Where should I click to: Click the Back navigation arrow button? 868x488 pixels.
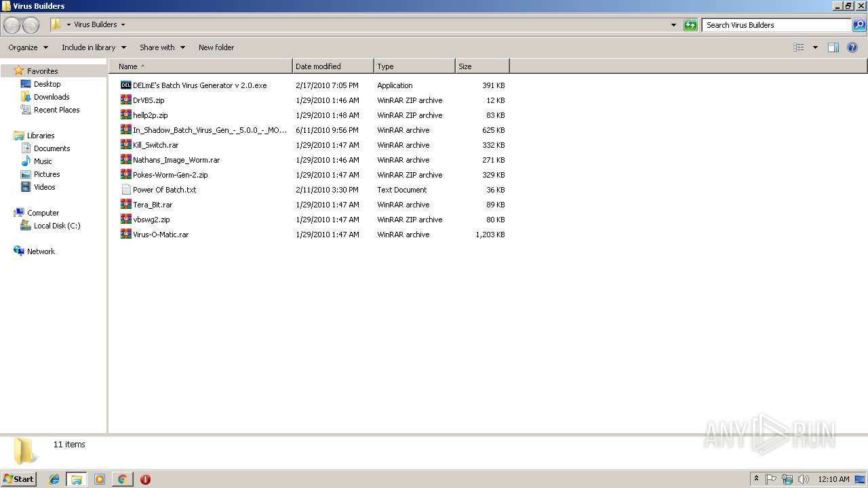pos(12,25)
